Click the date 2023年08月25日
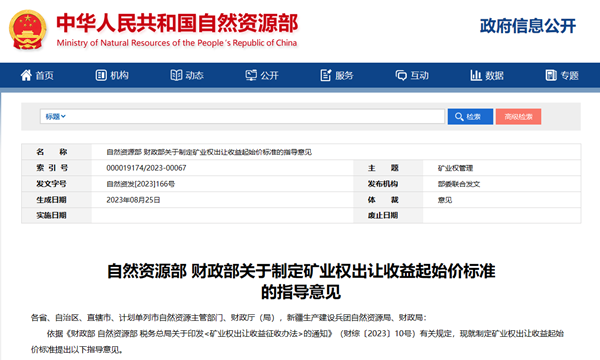 click(133, 200)
